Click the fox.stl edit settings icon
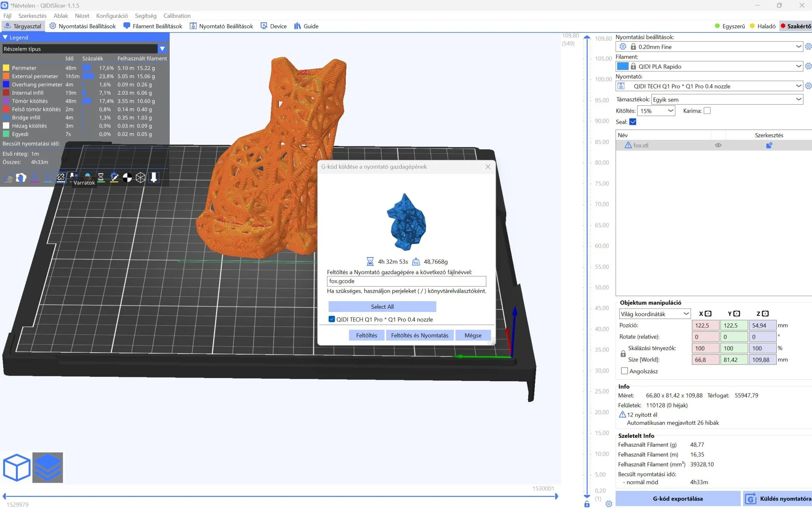Image resolution: width=812 pixels, height=508 pixels. (x=769, y=145)
